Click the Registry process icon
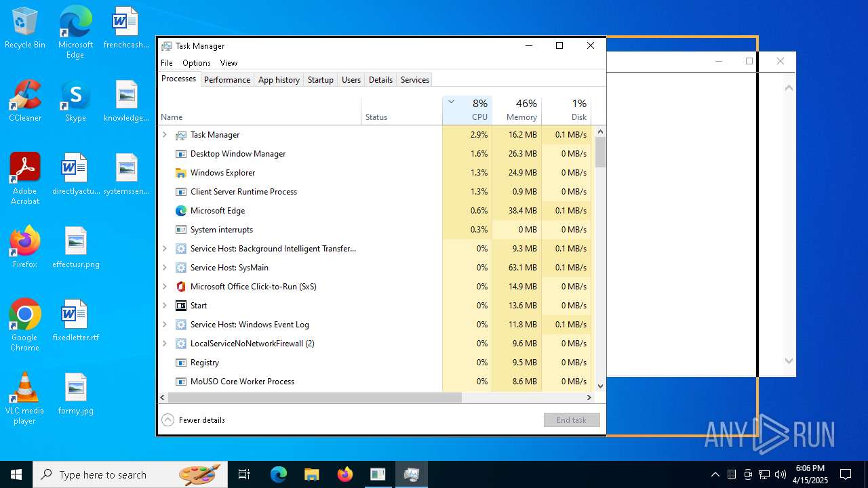Screen dimensions: 868x488 [x=181, y=363]
